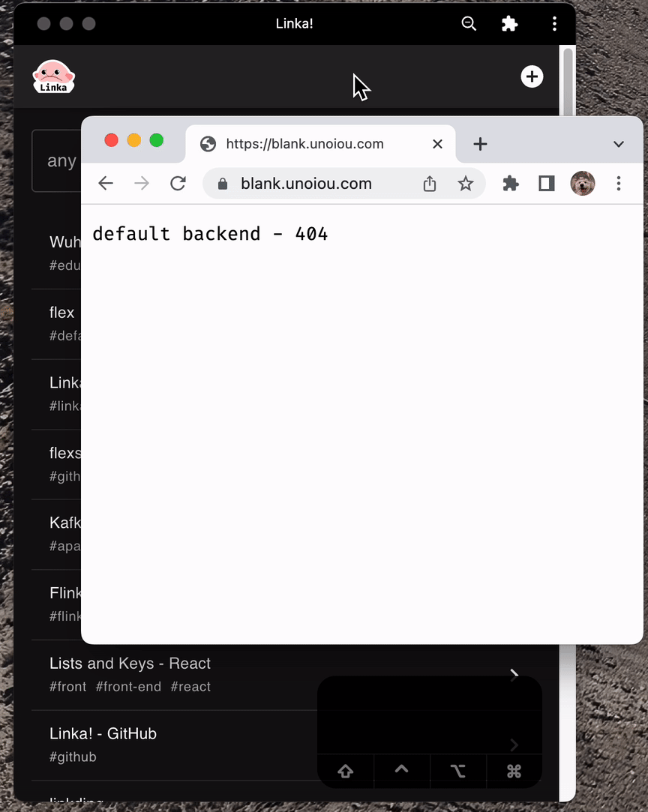Go back in Chrome window
This screenshot has height=812, width=648.
click(106, 184)
